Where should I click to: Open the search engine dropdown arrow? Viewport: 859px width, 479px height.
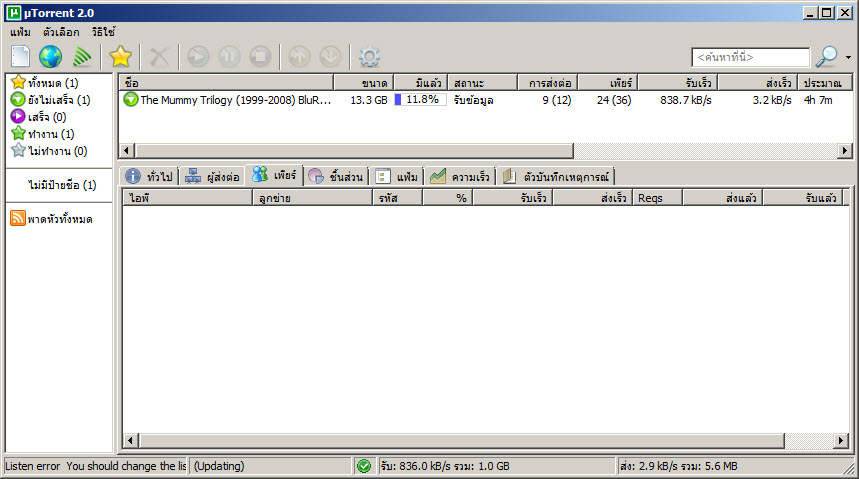click(848, 57)
